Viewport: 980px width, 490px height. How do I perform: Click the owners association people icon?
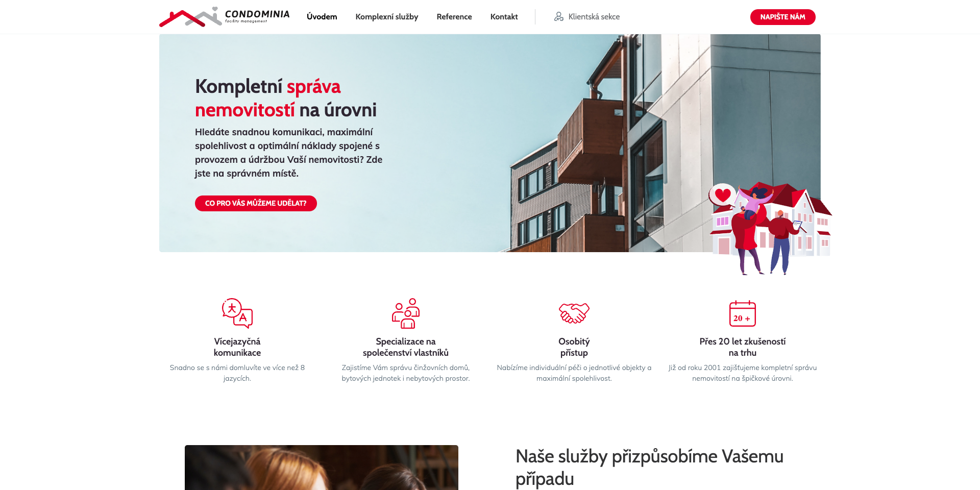point(406,313)
